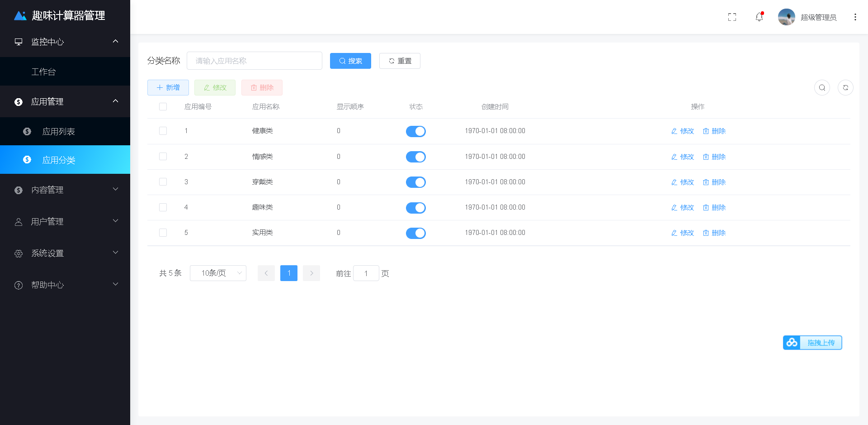Tick the checkbox for 趣味类 row
This screenshot has width=868, height=425.
[x=163, y=207]
